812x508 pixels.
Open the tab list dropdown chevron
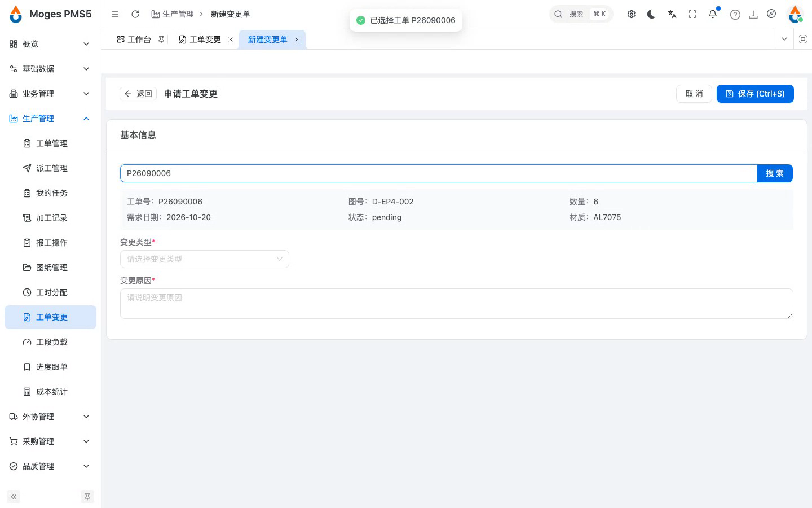[784, 39]
